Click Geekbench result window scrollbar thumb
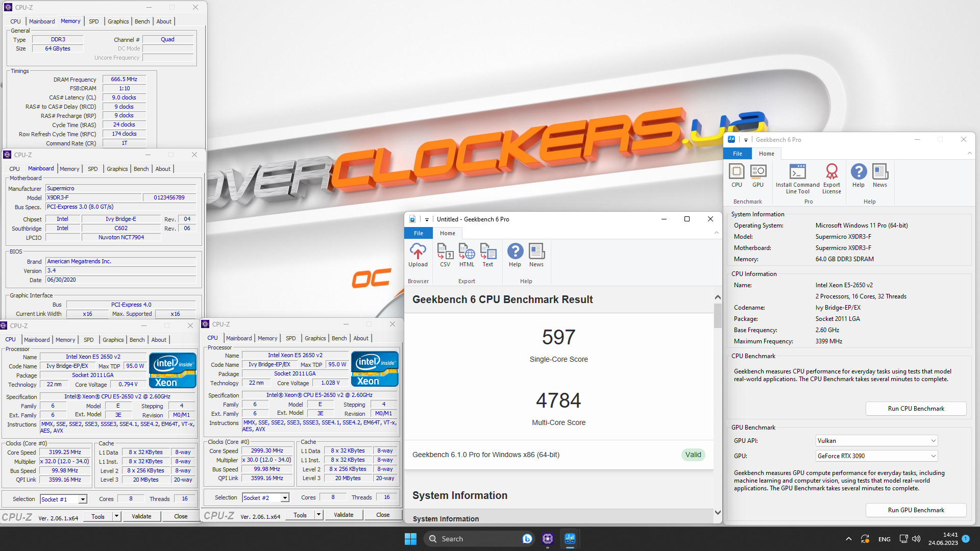The image size is (980, 551). pyautogui.click(x=718, y=315)
